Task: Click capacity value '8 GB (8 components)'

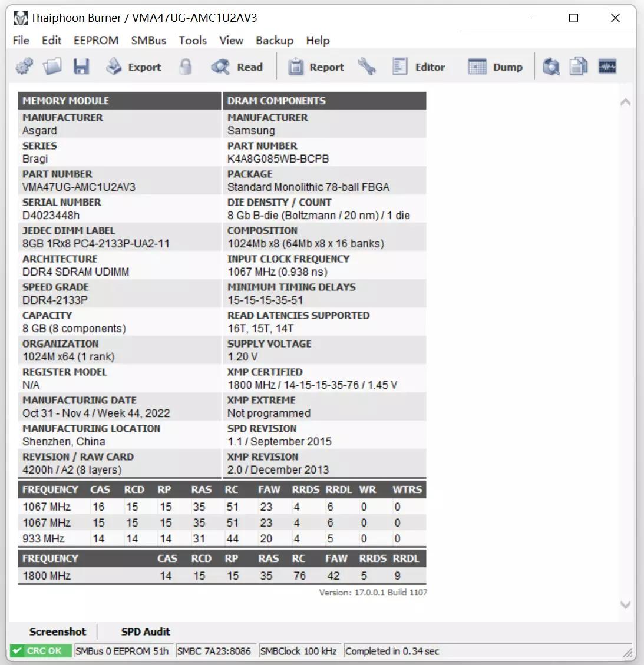Action: pos(74,328)
